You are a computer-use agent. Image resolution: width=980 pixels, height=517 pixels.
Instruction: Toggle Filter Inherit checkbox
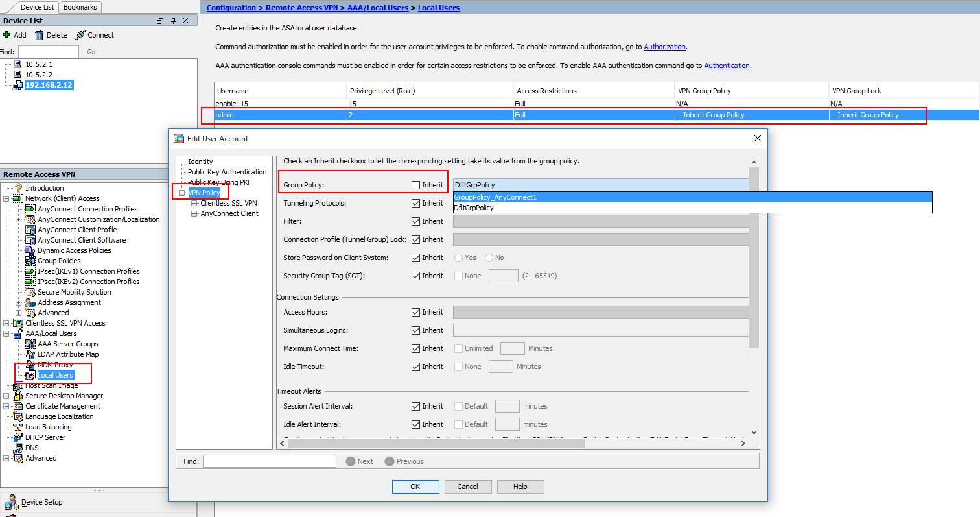[415, 221]
